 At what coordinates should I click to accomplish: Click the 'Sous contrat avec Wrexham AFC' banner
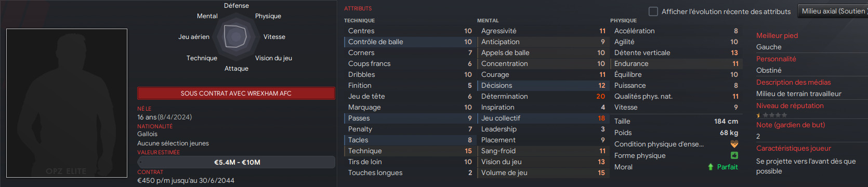pyautogui.click(x=236, y=94)
